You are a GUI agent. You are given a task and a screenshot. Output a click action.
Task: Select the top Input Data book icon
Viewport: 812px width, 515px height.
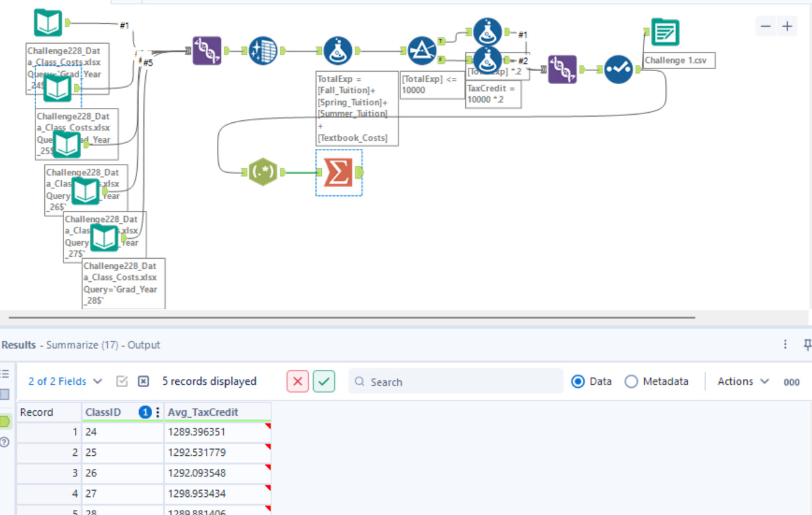(x=48, y=23)
